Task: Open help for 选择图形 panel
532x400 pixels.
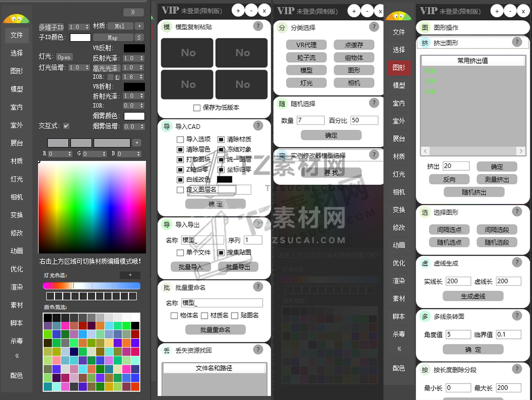Action: (x=517, y=212)
